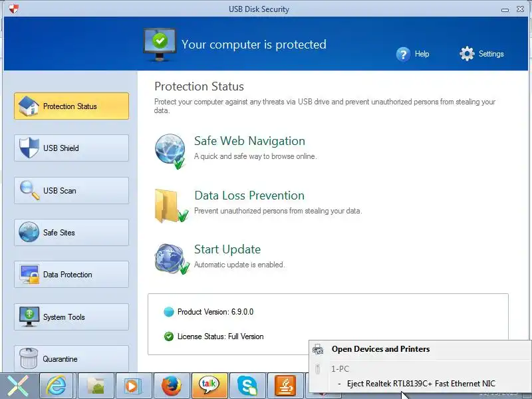
Task: Click the 1-PC entry in the popup
Action: coord(340,369)
